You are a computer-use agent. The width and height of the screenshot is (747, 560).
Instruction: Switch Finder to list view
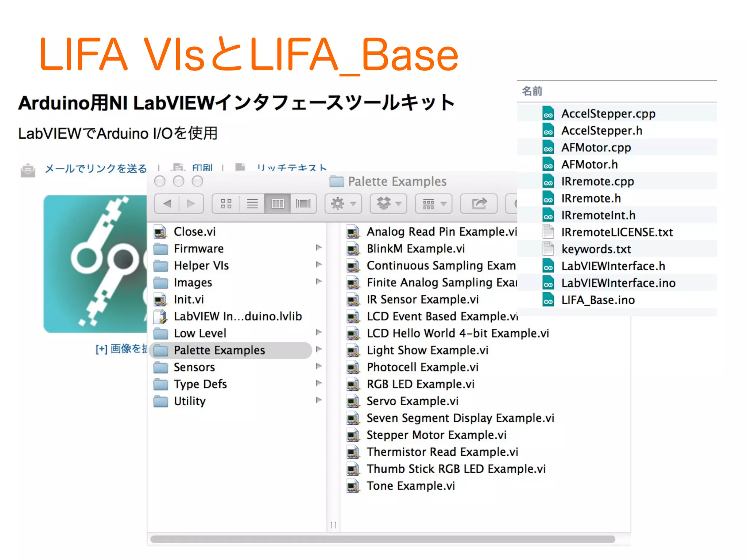coord(252,204)
